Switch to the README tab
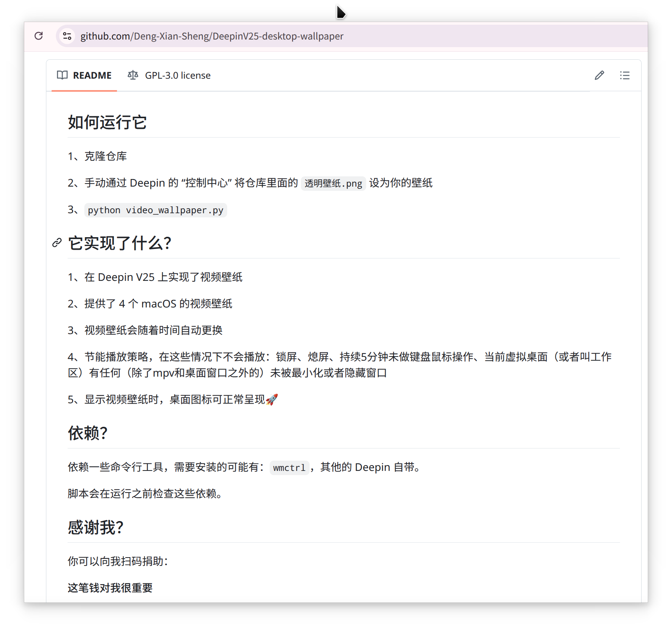This screenshot has height=629, width=672. (84, 75)
